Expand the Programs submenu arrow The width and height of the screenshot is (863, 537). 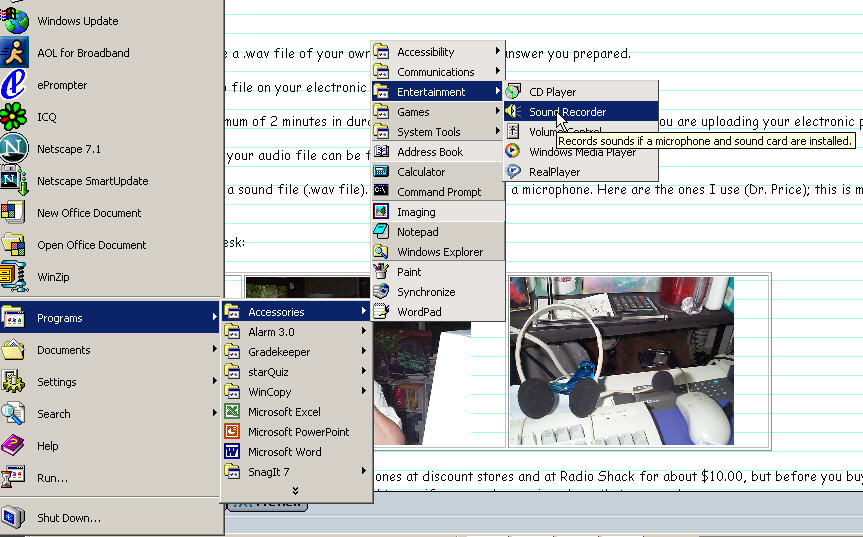(214, 316)
